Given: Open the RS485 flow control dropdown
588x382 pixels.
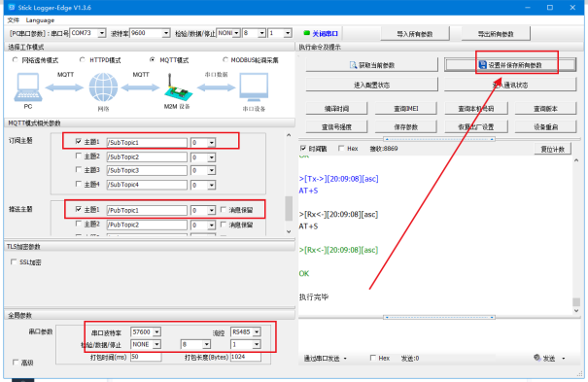Looking at the screenshot, I should pos(257,331).
